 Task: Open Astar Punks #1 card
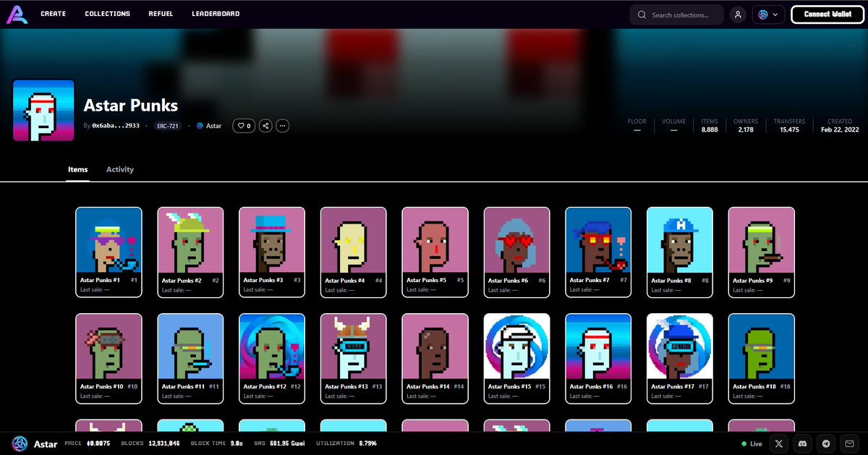[x=109, y=252]
